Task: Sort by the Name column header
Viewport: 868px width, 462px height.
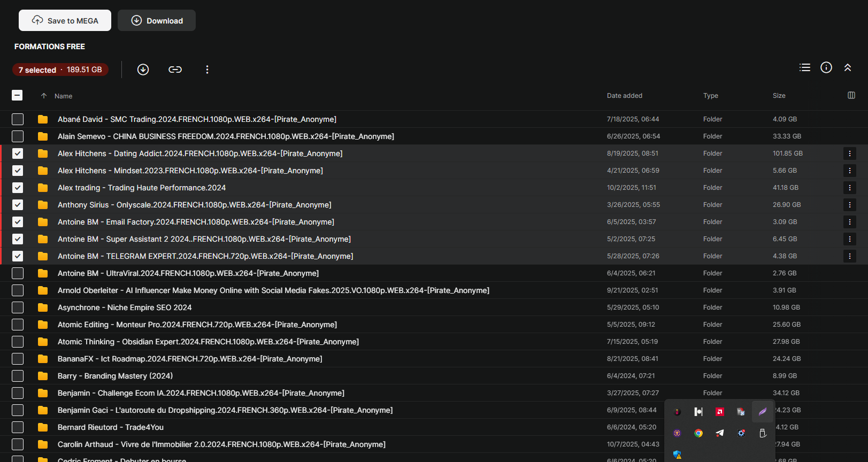Action: tap(63, 96)
